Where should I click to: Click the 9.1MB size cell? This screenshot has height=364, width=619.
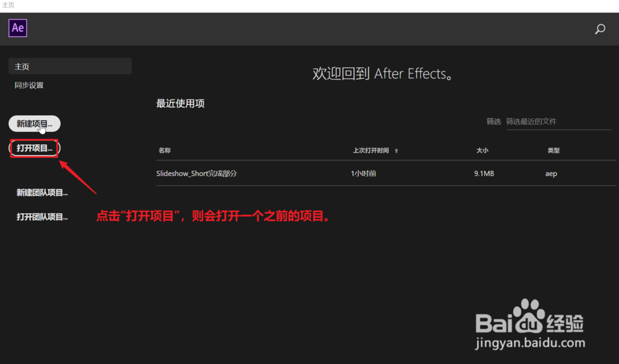point(484,173)
